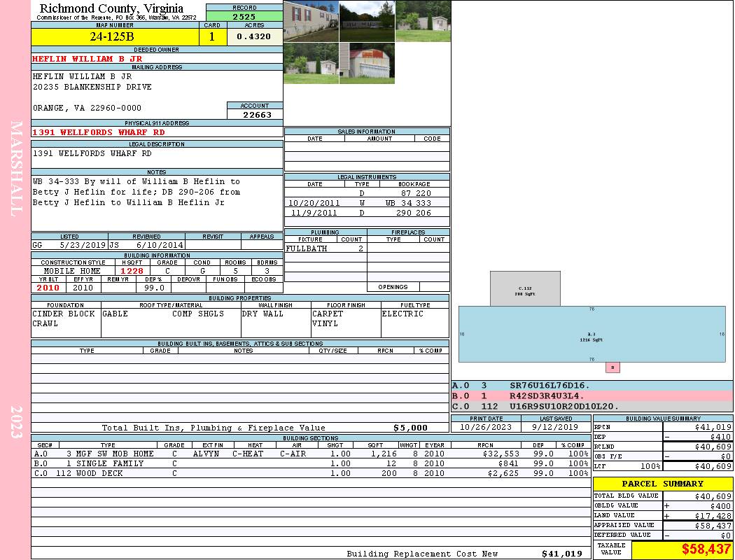Select print date 10/26/2023

(x=486, y=427)
